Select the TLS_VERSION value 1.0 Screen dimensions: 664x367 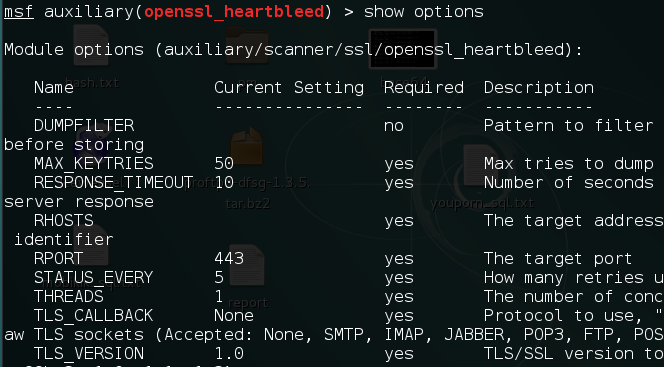tap(229, 353)
